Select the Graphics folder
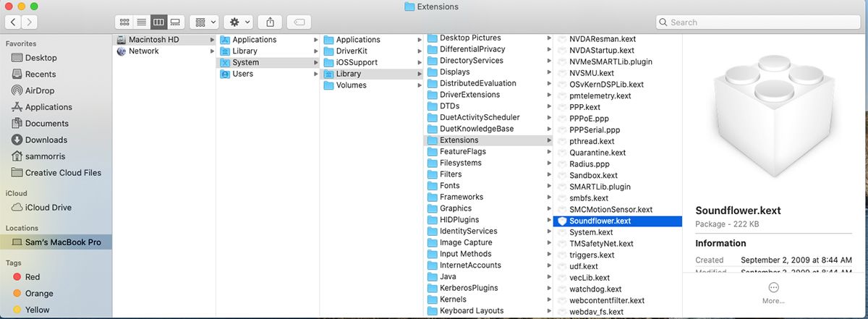Viewport: 868px width, 319px height. [x=489, y=208]
